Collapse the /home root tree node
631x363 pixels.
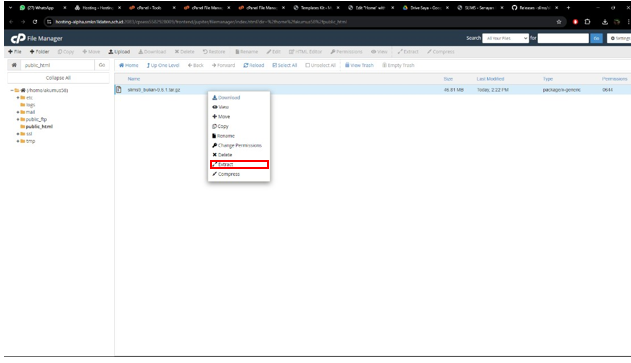tap(12, 91)
